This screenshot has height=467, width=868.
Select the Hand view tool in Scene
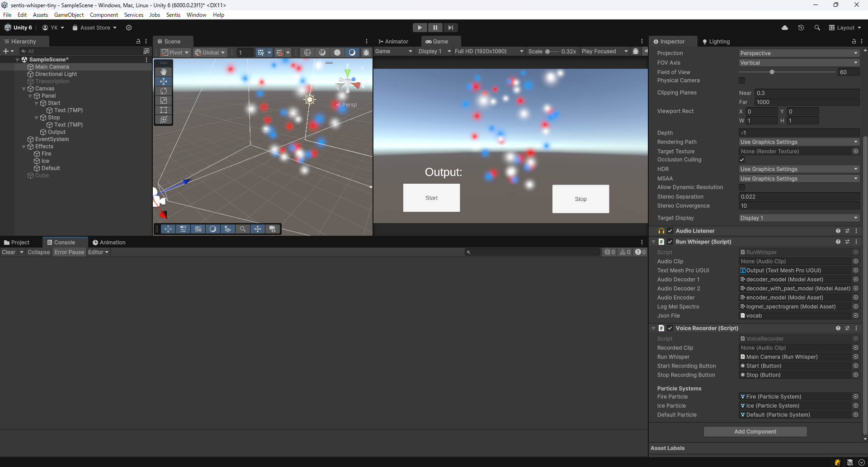164,72
